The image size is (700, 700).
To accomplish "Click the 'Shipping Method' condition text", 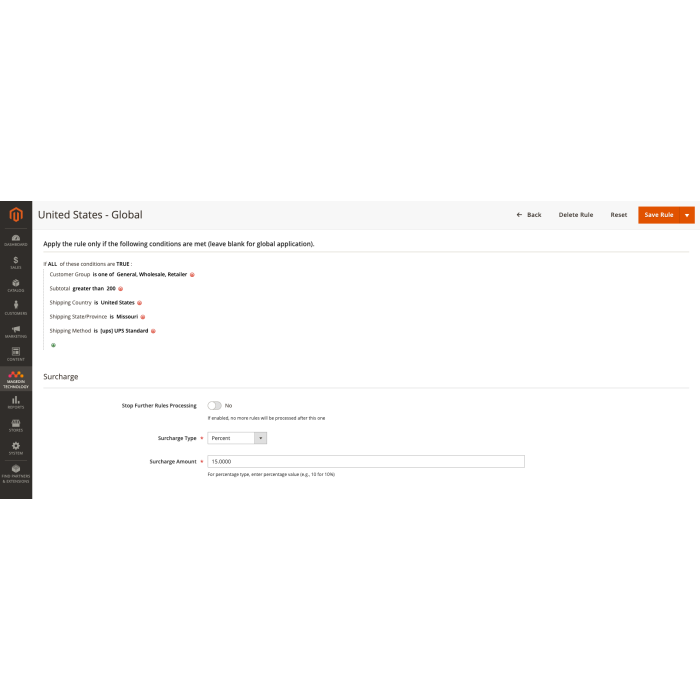I will 70,331.
